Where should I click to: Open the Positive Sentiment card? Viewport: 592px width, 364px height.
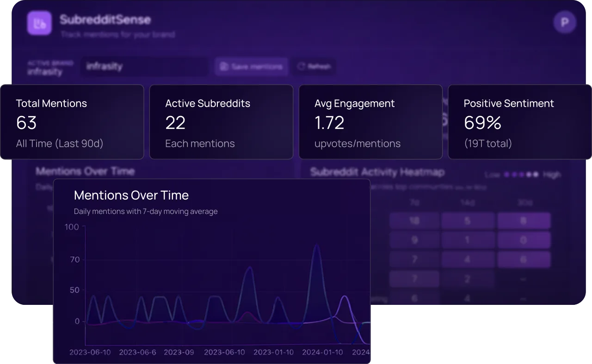(520, 122)
